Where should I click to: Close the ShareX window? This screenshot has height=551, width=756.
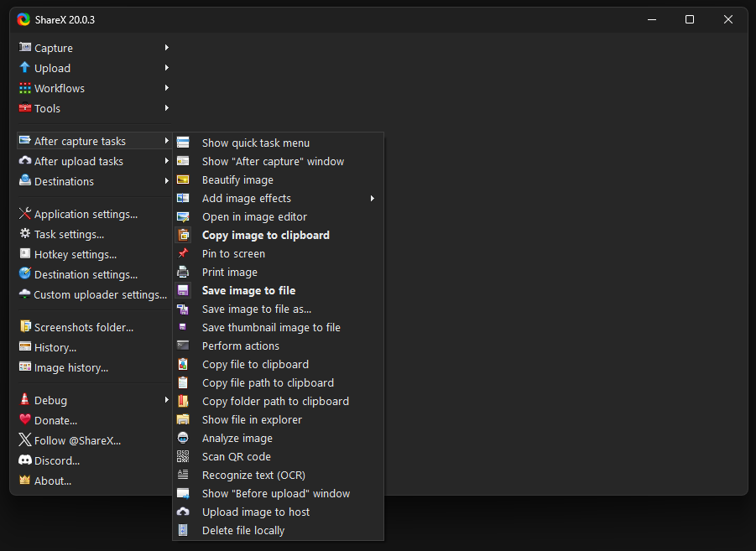coord(728,20)
